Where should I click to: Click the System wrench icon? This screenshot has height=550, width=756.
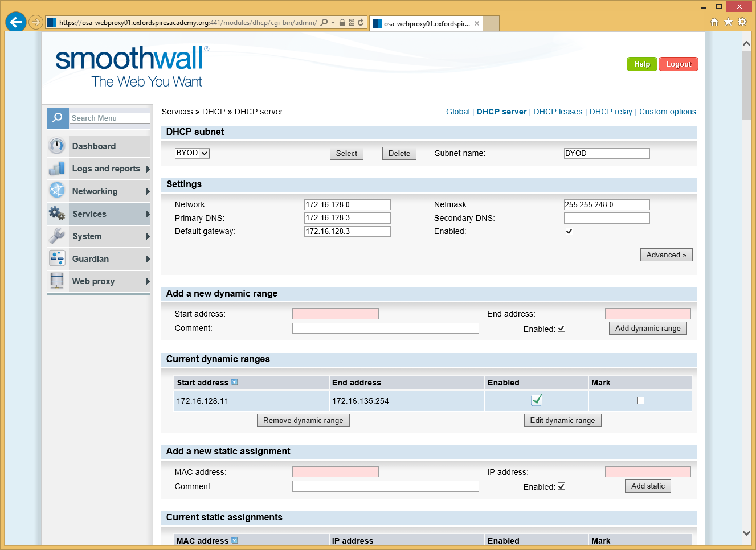pos(57,236)
